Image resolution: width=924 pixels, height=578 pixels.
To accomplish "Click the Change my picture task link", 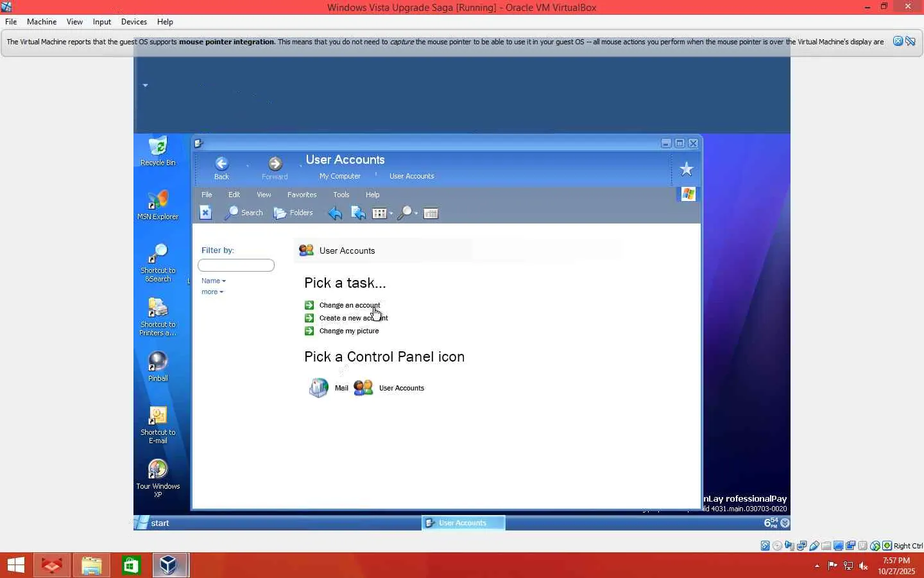I will [x=349, y=331].
